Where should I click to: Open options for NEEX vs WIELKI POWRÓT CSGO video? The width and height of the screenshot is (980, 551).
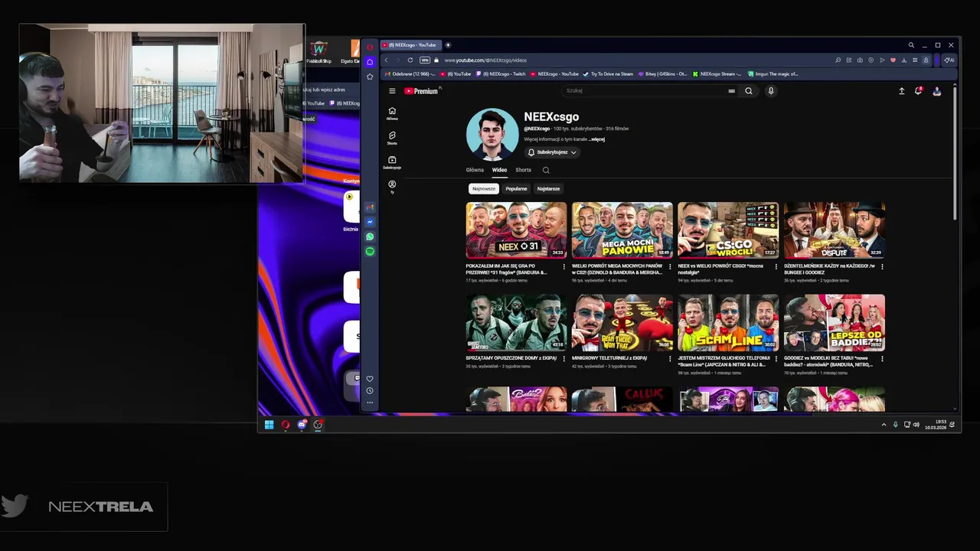pyautogui.click(x=776, y=267)
